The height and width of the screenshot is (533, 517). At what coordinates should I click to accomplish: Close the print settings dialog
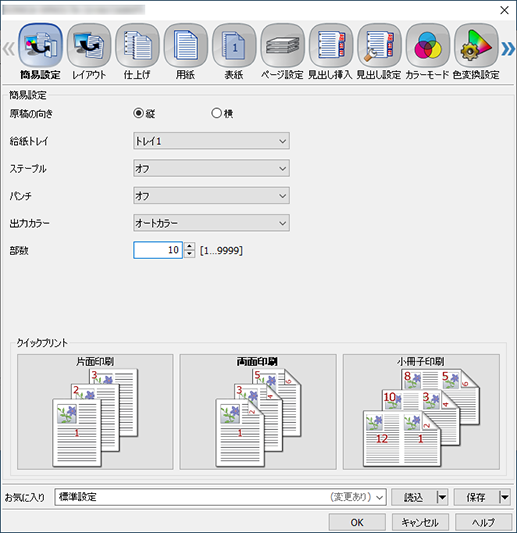[504, 10]
